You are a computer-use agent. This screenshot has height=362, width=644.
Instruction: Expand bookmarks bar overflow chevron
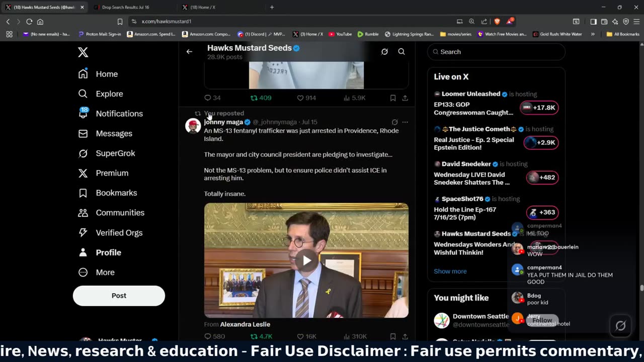pyautogui.click(x=593, y=34)
